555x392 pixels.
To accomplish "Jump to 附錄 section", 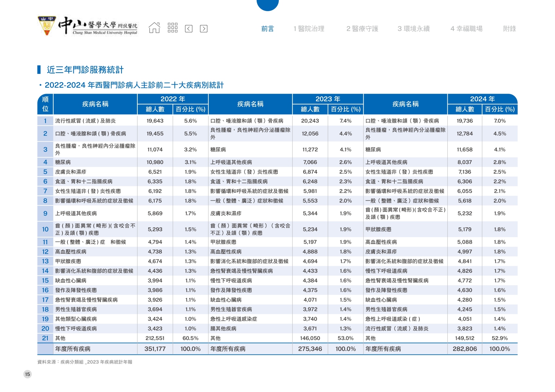I will pos(509,29).
